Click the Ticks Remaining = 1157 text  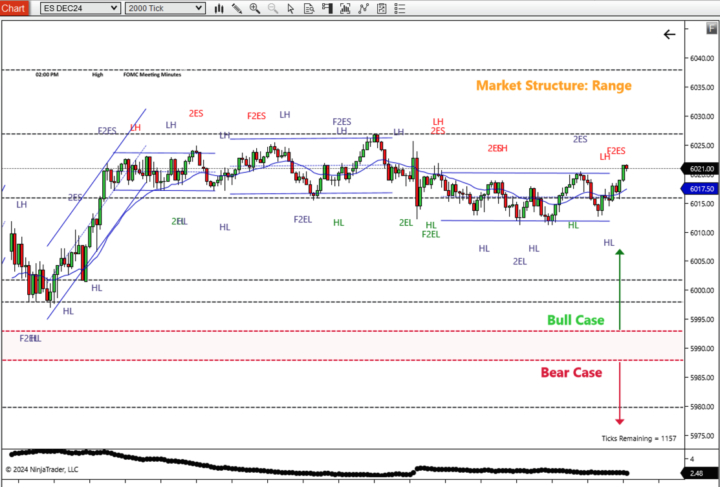click(639, 438)
